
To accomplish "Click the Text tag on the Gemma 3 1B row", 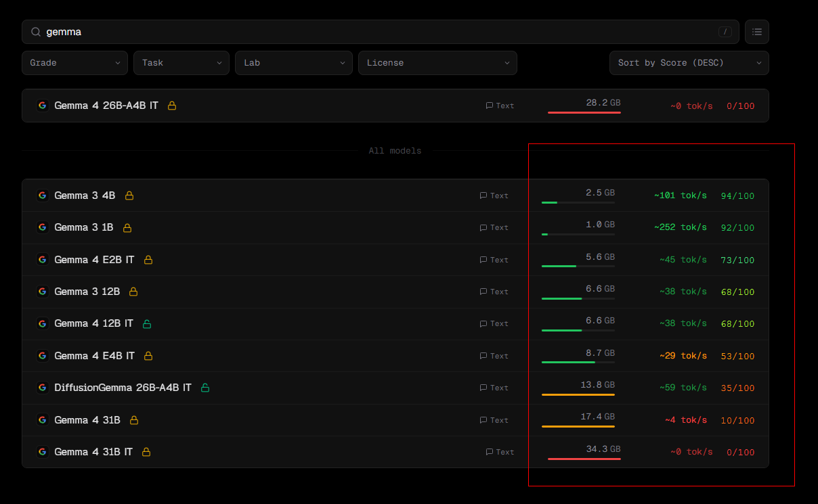I will pyautogui.click(x=494, y=227).
